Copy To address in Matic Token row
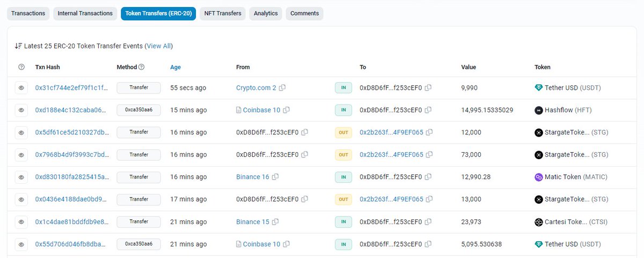The image size is (644, 258). [428, 177]
